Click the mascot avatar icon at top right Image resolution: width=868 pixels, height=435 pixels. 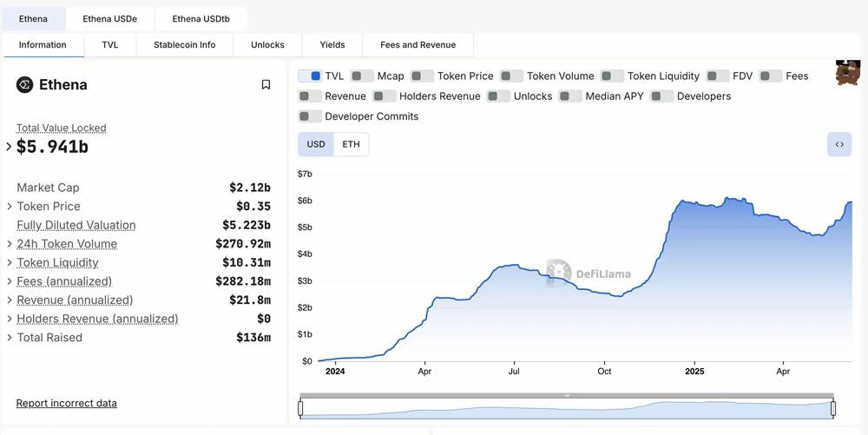point(847,73)
